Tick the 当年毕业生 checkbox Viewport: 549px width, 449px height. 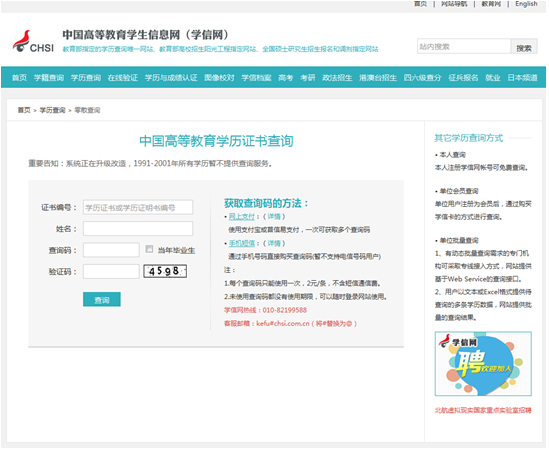coord(149,249)
